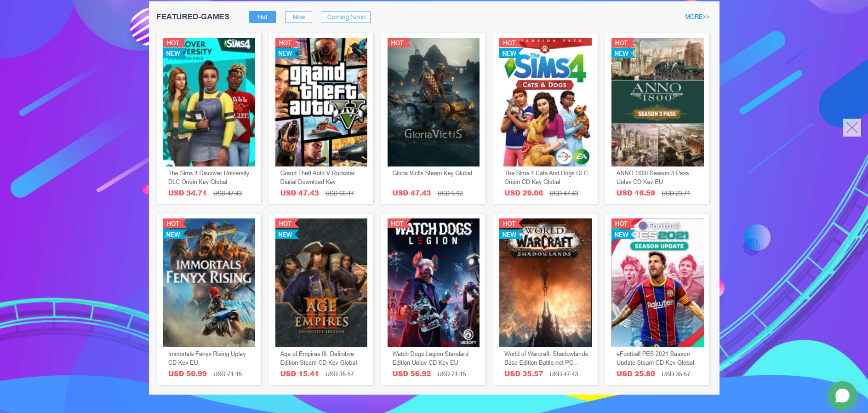
Task: Select the ANNO 1800 Season 3 Pass cover
Action: [657, 102]
